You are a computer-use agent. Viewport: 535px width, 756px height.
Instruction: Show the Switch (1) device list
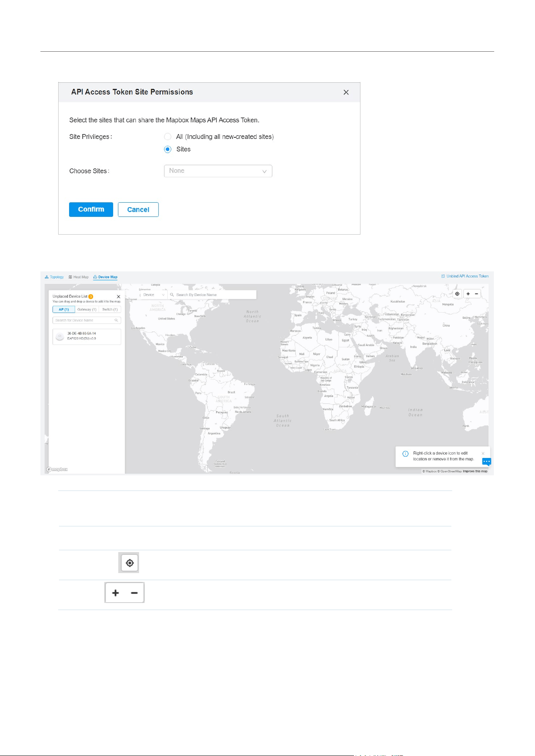tap(110, 309)
